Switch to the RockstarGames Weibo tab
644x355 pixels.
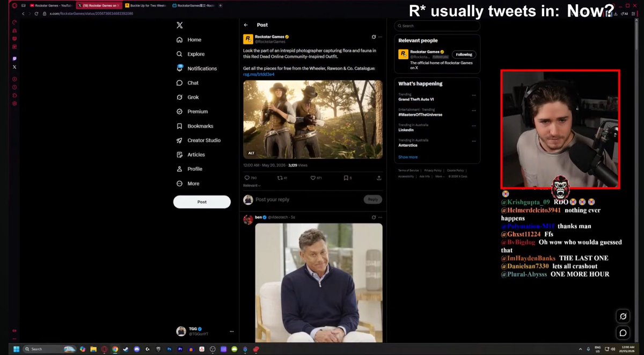(x=193, y=5)
